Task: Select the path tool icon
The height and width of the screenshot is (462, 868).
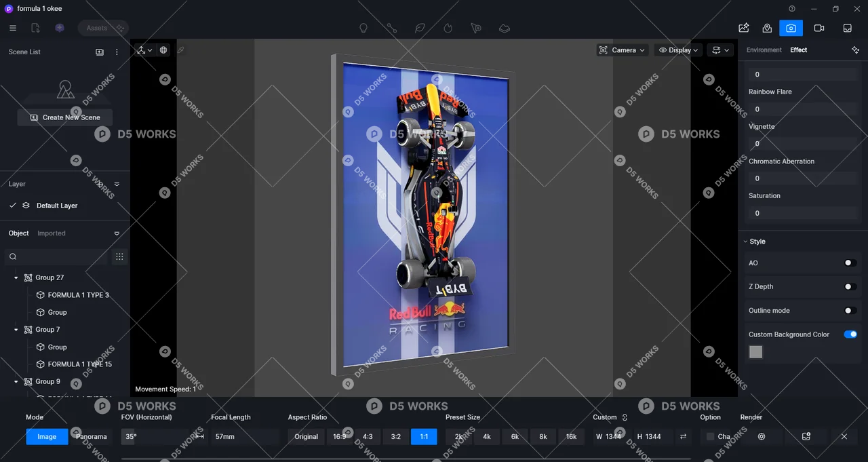Action: [392, 28]
